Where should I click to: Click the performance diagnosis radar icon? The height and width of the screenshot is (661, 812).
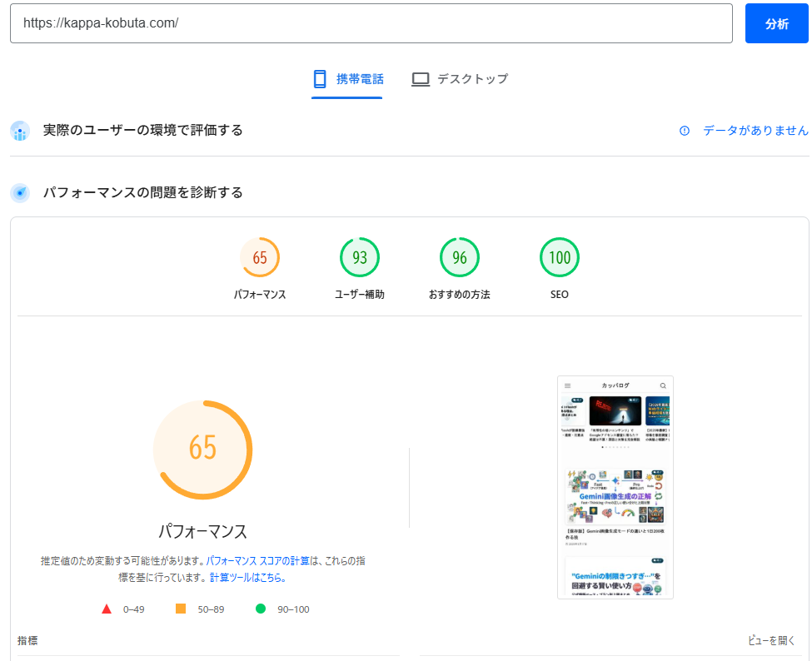(x=20, y=193)
